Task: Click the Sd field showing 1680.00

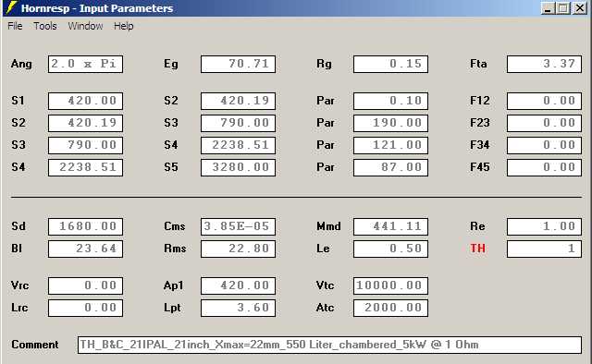Action: (85, 226)
